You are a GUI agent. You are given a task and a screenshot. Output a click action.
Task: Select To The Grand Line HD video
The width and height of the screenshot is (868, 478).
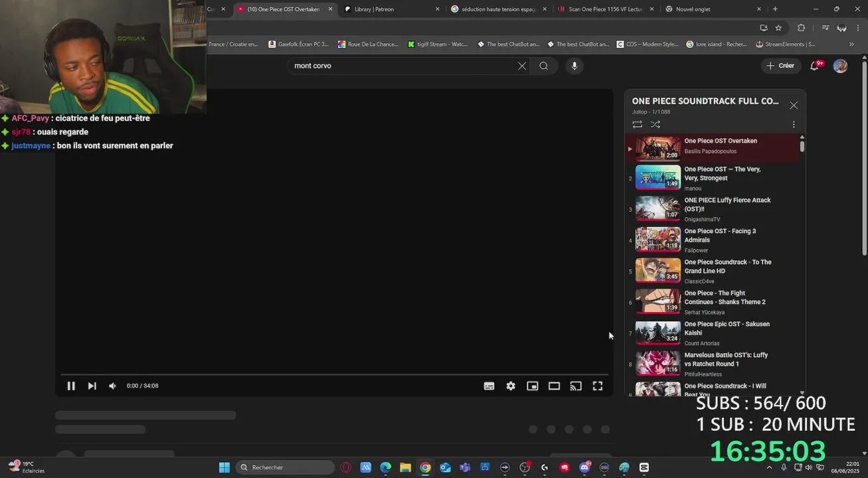[712, 271]
